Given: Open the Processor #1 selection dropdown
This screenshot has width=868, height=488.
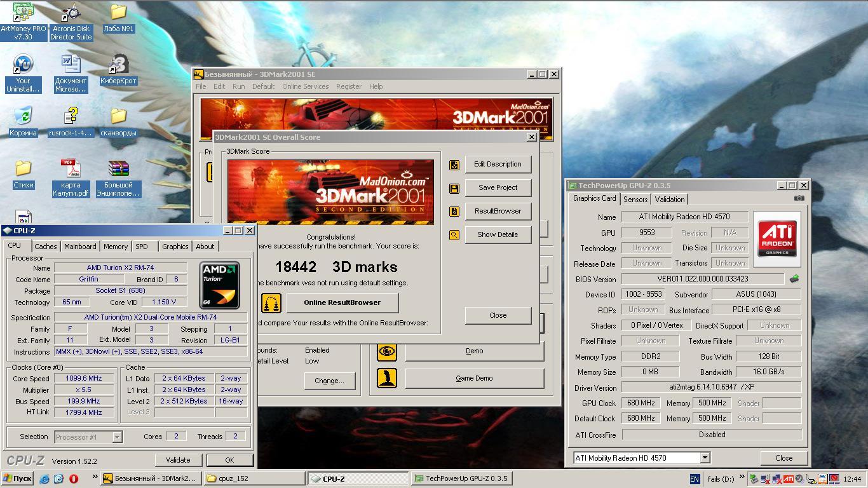Looking at the screenshot, I should click(117, 437).
